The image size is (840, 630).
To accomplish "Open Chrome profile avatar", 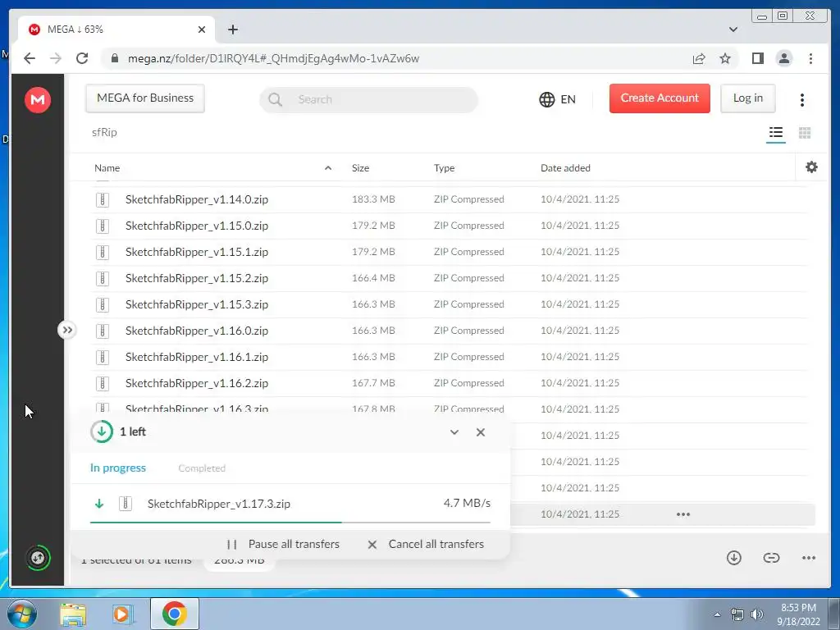I will point(784,58).
